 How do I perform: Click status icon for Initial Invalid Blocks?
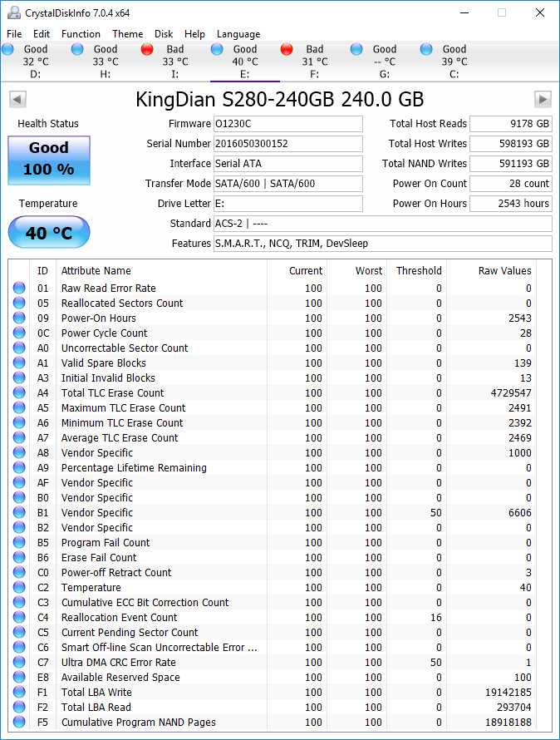[19, 378]
